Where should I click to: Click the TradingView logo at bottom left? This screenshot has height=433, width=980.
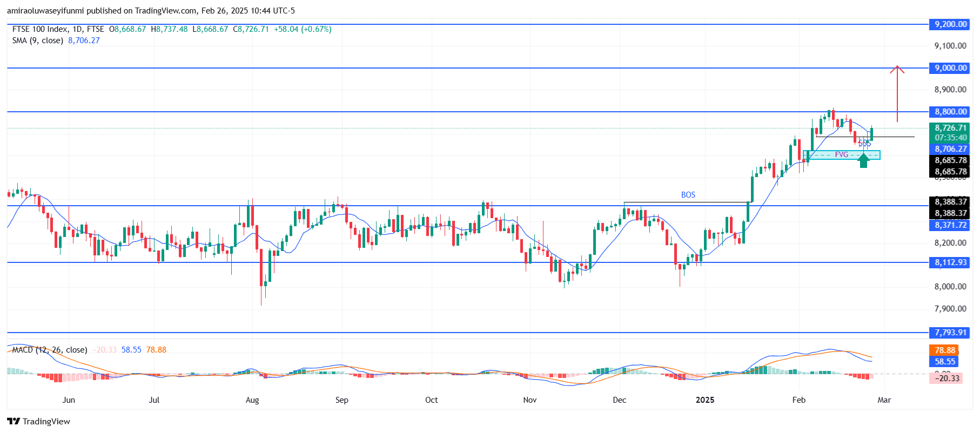[38, 421]
